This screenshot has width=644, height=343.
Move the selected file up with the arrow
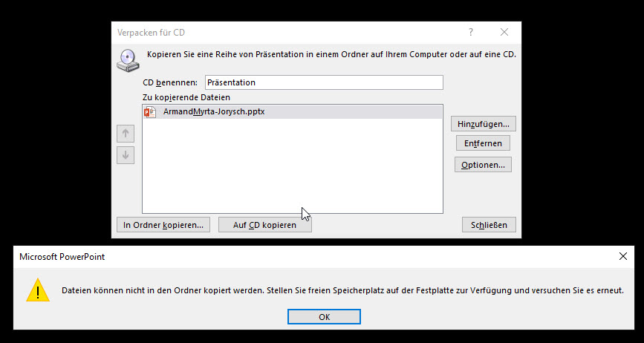click(x=126, y=134)
